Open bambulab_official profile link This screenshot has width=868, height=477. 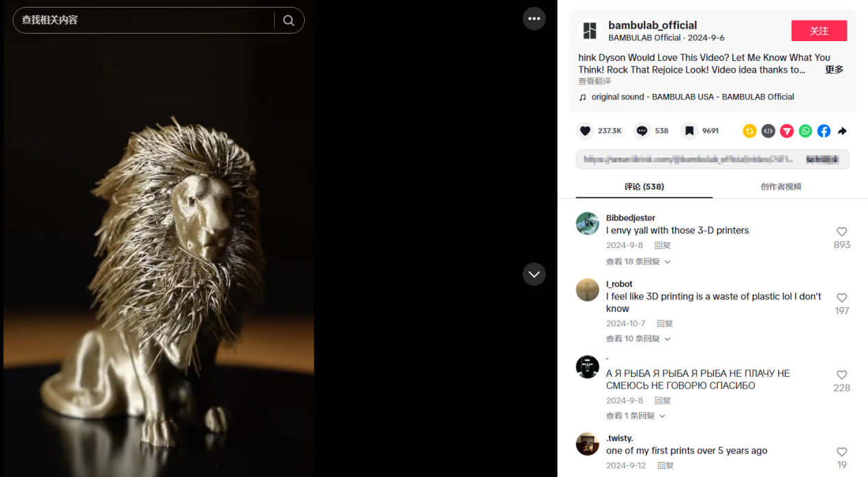click(652, 25)
